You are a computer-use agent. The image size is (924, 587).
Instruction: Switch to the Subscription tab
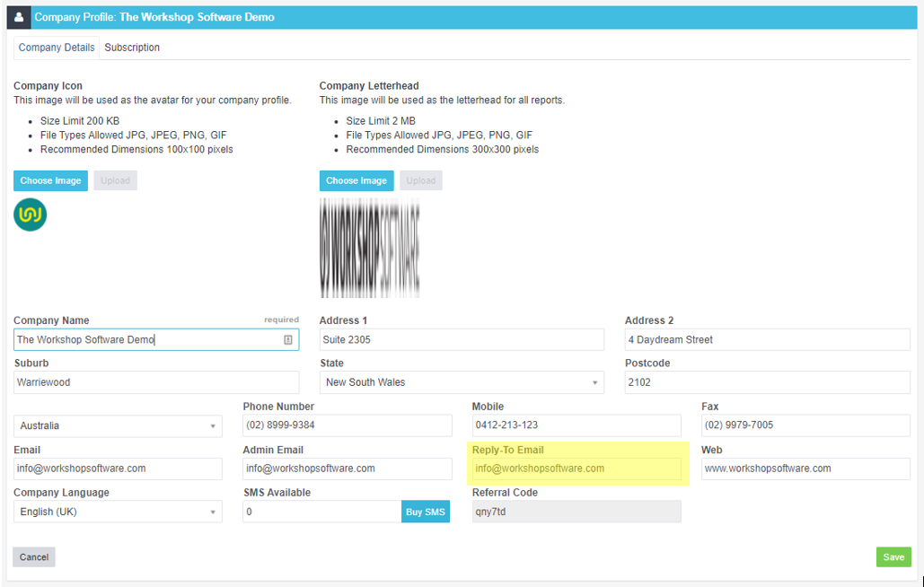[132, 48]
